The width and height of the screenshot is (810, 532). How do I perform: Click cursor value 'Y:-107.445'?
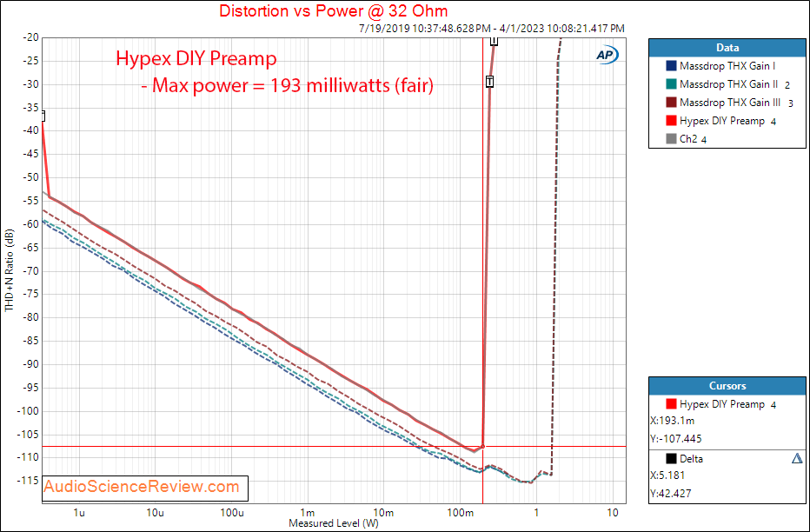point(676,439)
